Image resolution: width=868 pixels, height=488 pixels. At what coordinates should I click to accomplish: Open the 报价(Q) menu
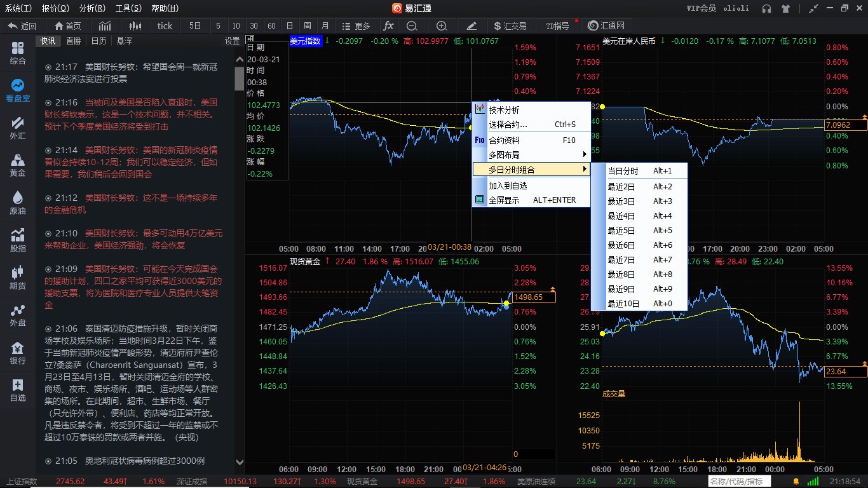tap(55, 8)
